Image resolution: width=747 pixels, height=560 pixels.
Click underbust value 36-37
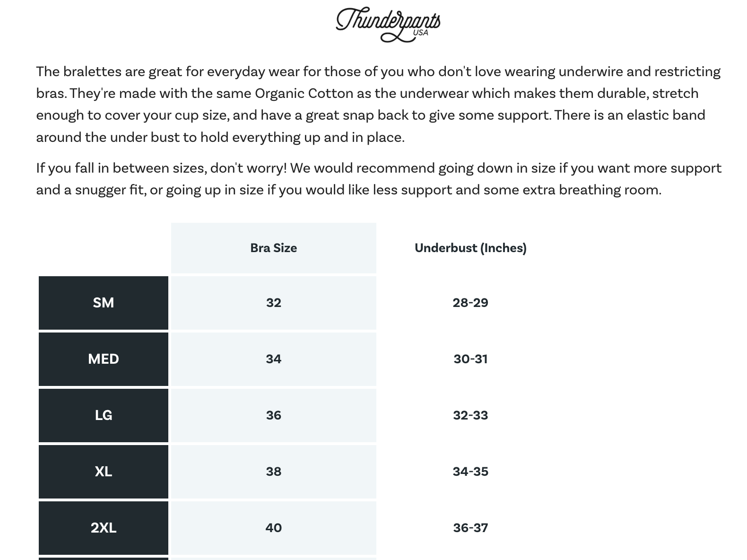(470, 528)
